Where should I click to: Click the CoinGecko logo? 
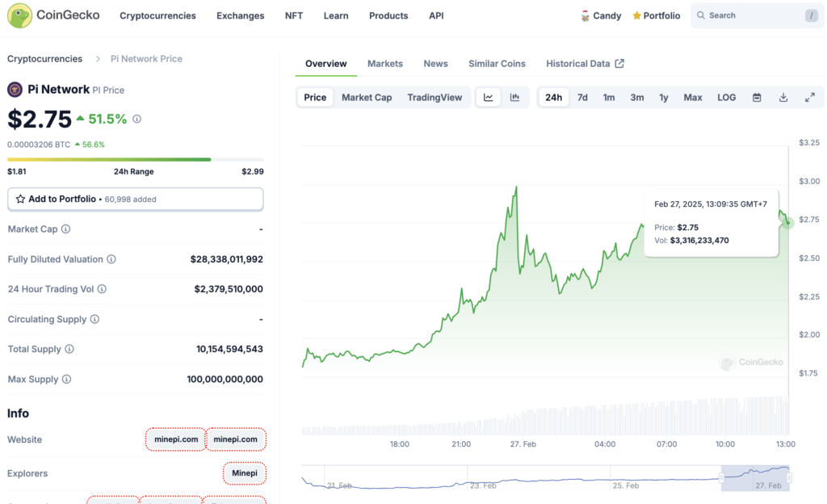tap(52, 15)
